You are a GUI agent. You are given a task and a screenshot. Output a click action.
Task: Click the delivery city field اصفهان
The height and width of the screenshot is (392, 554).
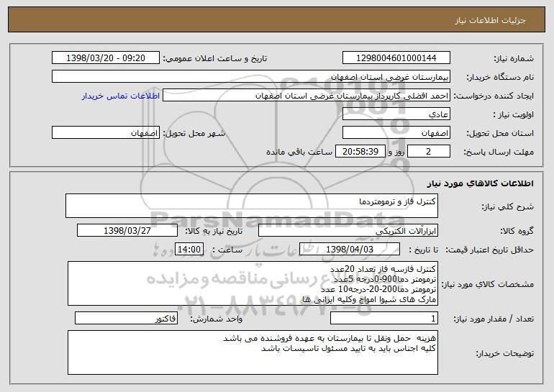tap(106, 133)
